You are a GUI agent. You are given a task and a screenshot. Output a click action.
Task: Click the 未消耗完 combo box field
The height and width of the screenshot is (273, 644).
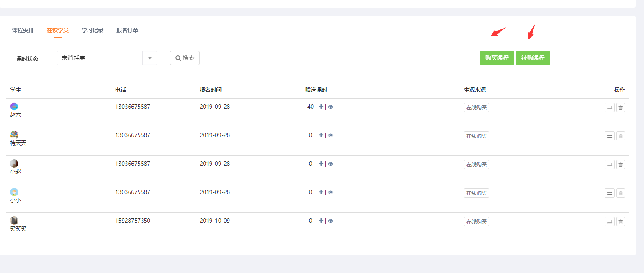click(107, 58)
